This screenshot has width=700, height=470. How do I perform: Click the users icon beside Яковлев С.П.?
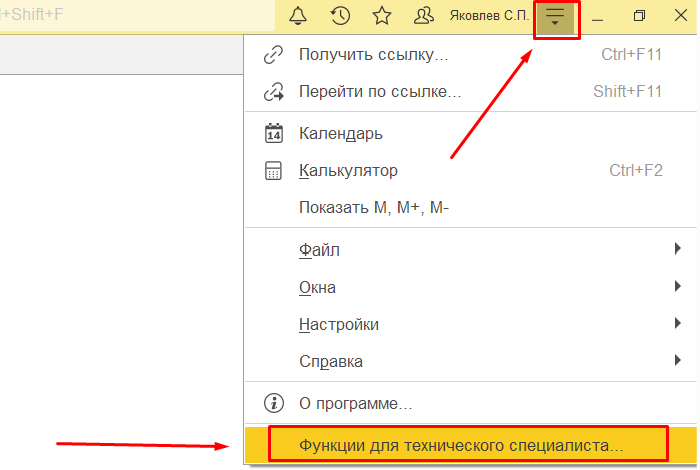(x=424, y=16)
